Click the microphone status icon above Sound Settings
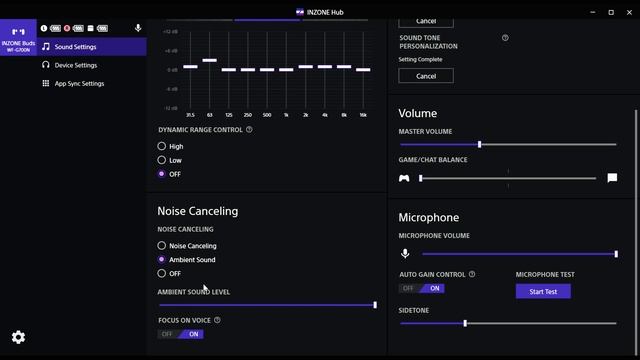Screen dimensions: 640x360 pyautogui.click(x=138, y=28)
